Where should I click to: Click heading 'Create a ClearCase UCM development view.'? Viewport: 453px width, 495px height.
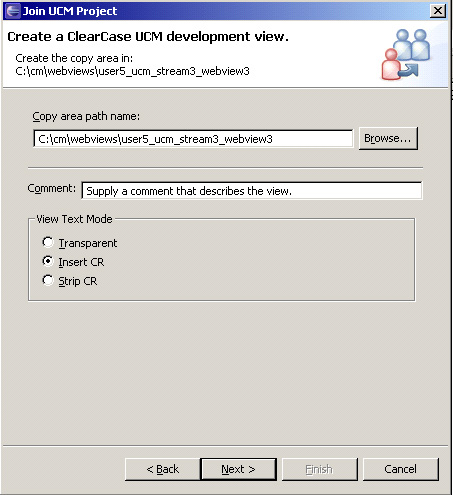tap(148, 37)
